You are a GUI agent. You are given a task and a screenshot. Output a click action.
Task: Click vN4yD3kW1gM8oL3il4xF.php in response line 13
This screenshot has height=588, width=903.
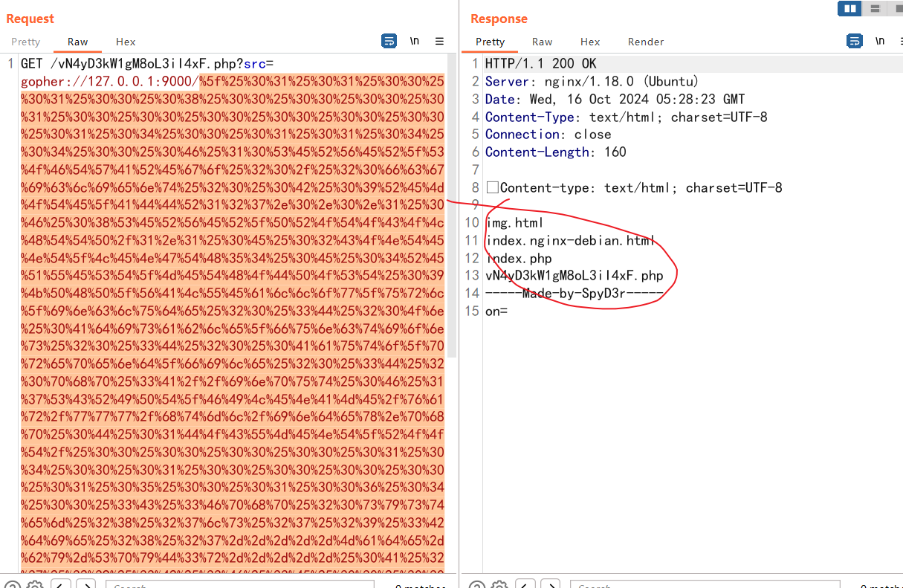pos(574,276)
